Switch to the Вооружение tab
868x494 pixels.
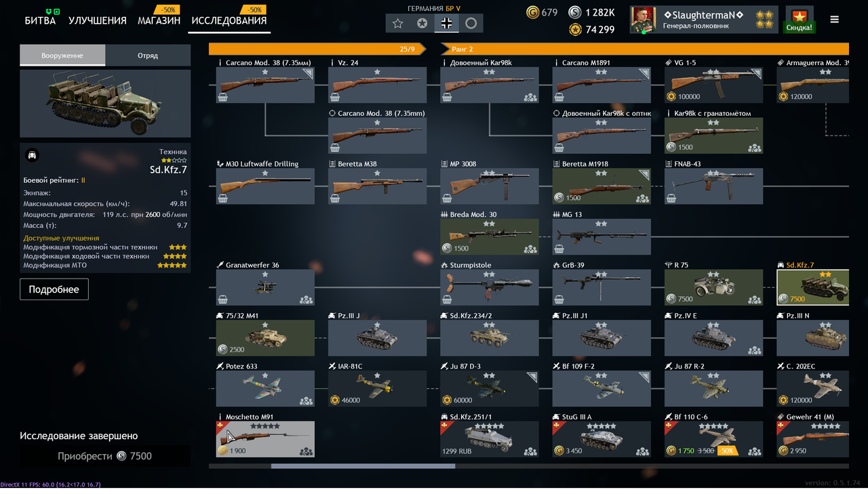(x=62, y=56)
